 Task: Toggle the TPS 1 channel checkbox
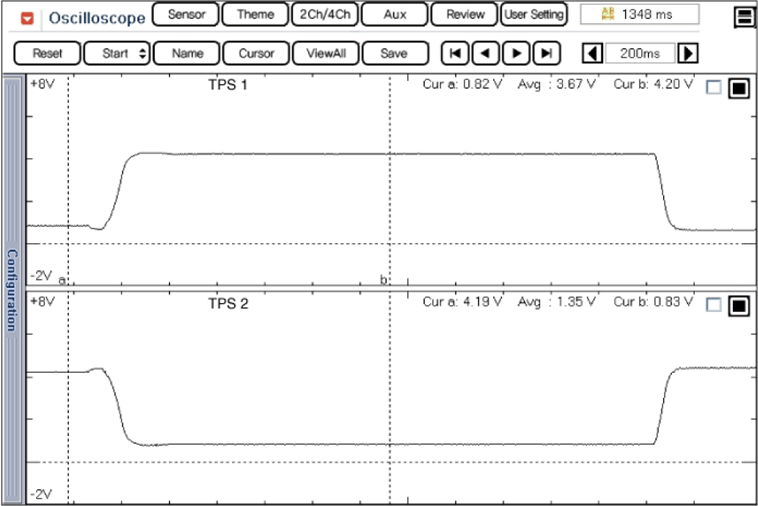[713, 88]
